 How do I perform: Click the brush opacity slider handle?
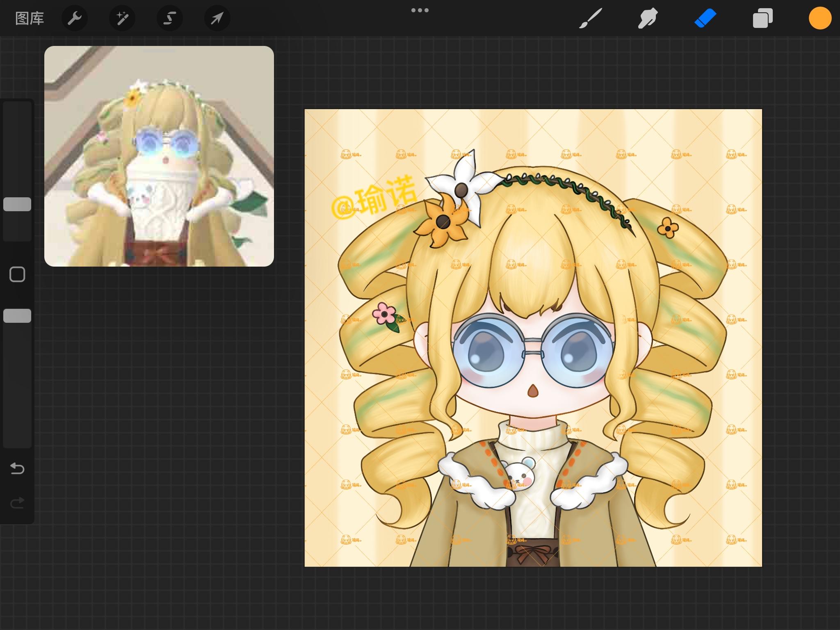pyautogui.click(x=17, y=316)
